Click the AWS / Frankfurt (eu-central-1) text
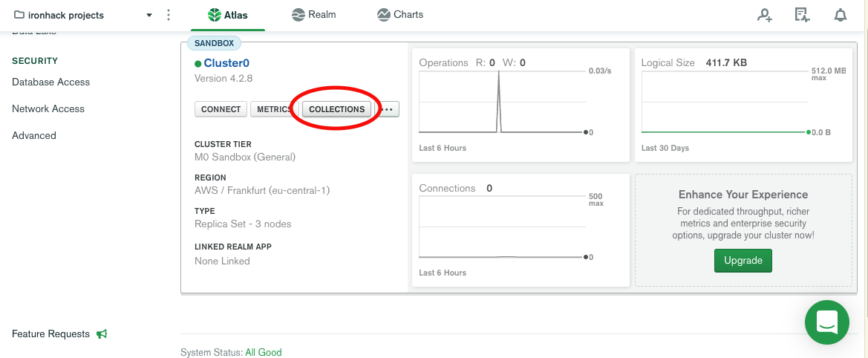The image size is (868, 358). 262,191
